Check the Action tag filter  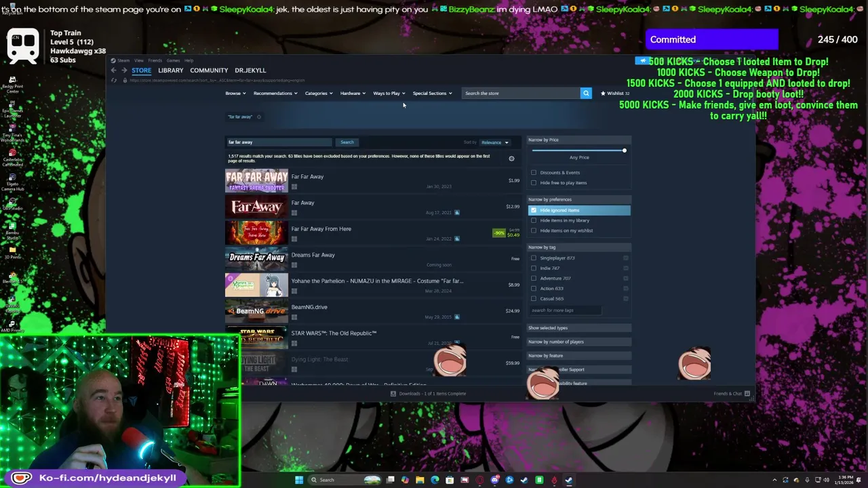tap(534, 289)
